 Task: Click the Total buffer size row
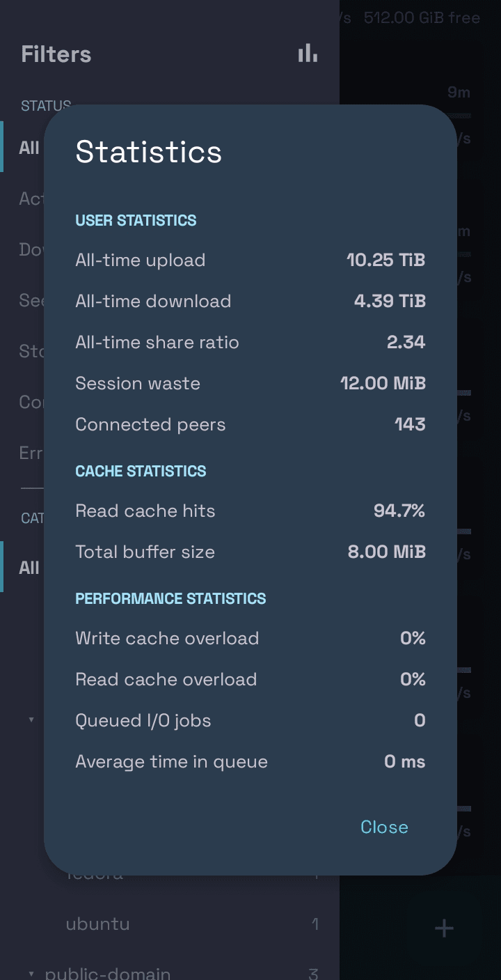point(250,552)
